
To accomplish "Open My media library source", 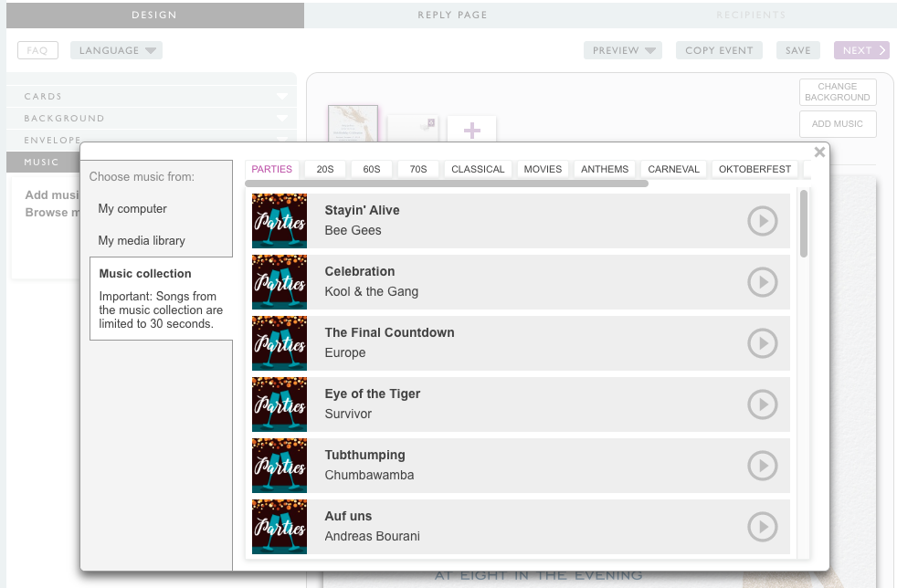I will pos(142,241).
